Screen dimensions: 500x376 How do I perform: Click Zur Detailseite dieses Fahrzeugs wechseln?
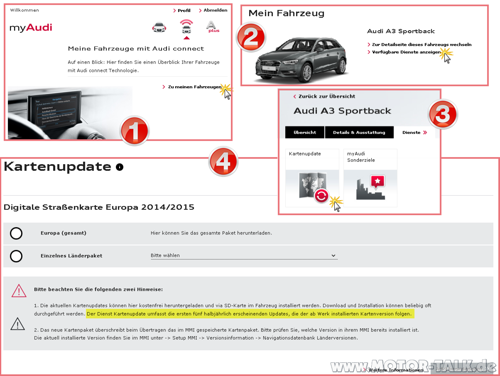[420, 44]
